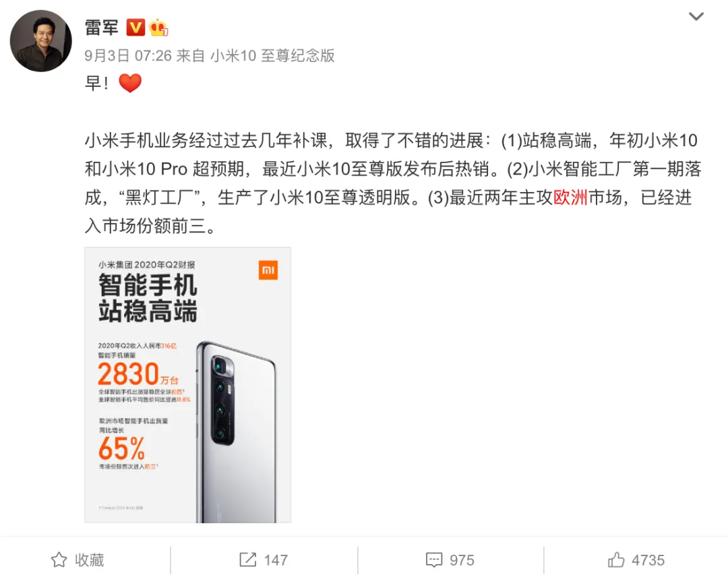Click the orange V verified badge

pos(135,28)
